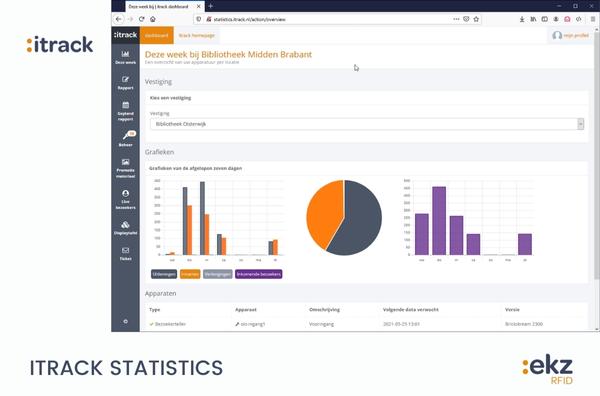Toggle the grey Verlengingen legend button
Screen dimensions: 600x396
tap(217, 274)
